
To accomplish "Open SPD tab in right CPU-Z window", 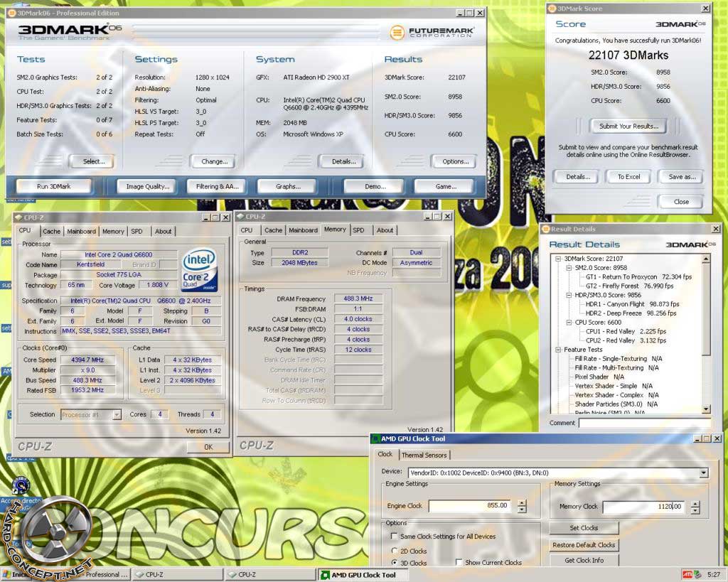I will pyautogui.click(x=358, y=230).
